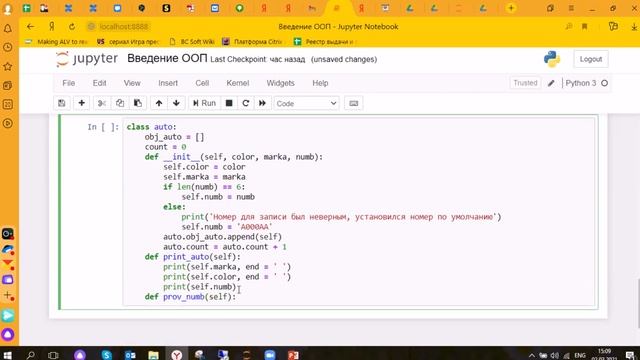
Task: Open PowerPoint from the taskbar
Action: click(293, 355)
